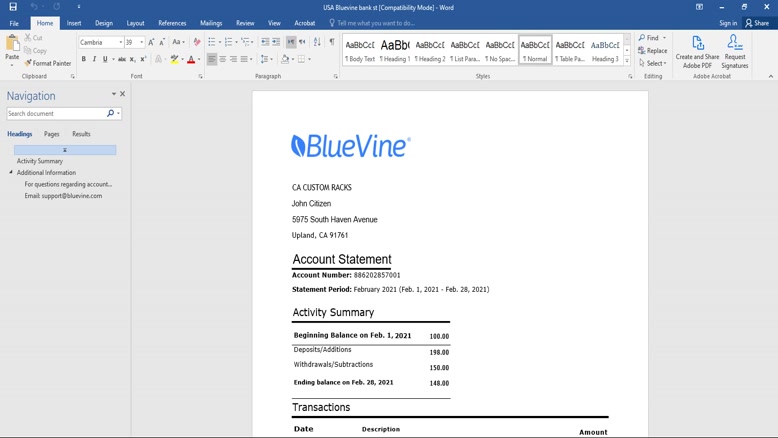This screenshot has height=438, width=778.
Task: Click the Save icon in title bar
Action: 13,7
